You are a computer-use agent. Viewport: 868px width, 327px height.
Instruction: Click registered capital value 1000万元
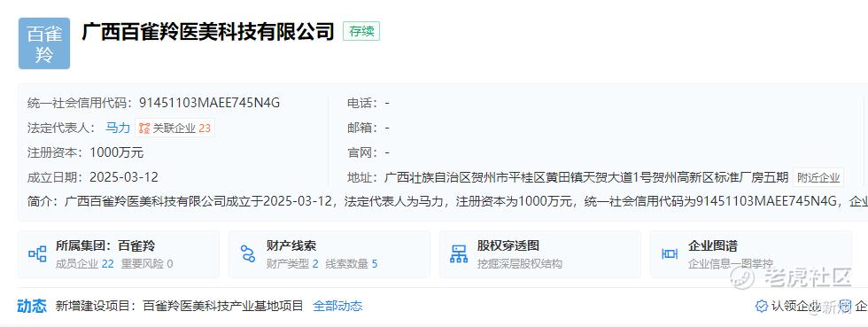tap(117, 152)
